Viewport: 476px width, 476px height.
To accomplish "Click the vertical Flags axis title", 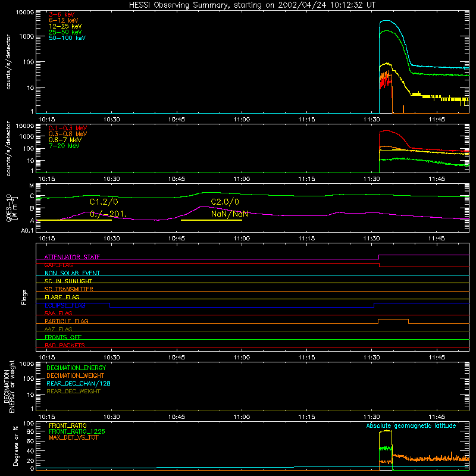I will coord(24,297).
